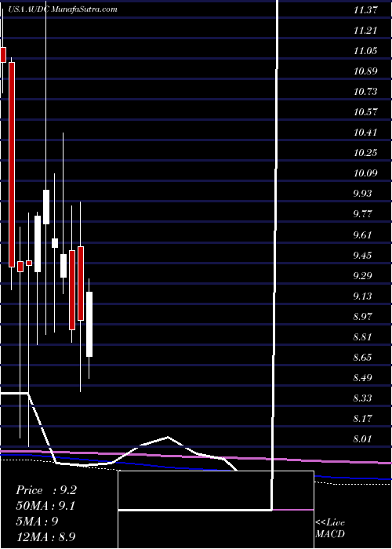Click the 9.13 price axis label
The height and width of the screenshot is (549, 392).
(362, 296)
